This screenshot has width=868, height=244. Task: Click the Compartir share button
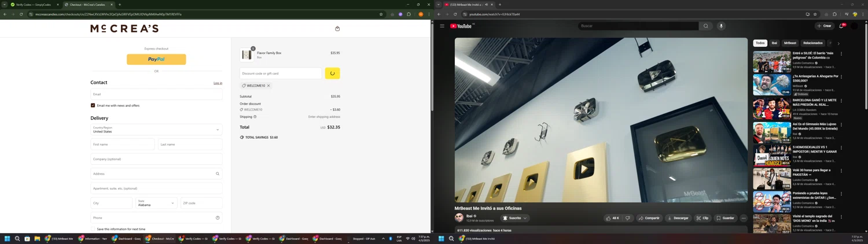[649, 218]
